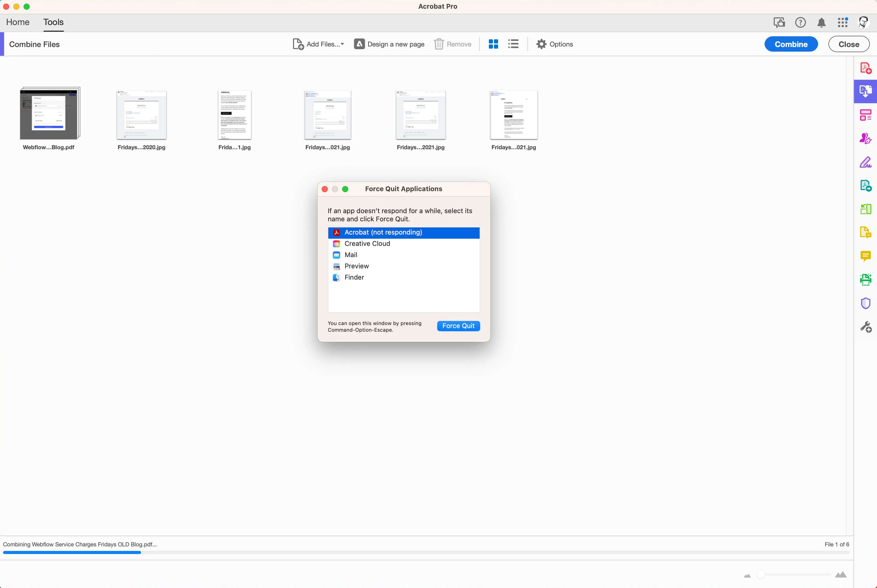
Task: Open the yellow Comment tool icon
Action: pos(865,256)
